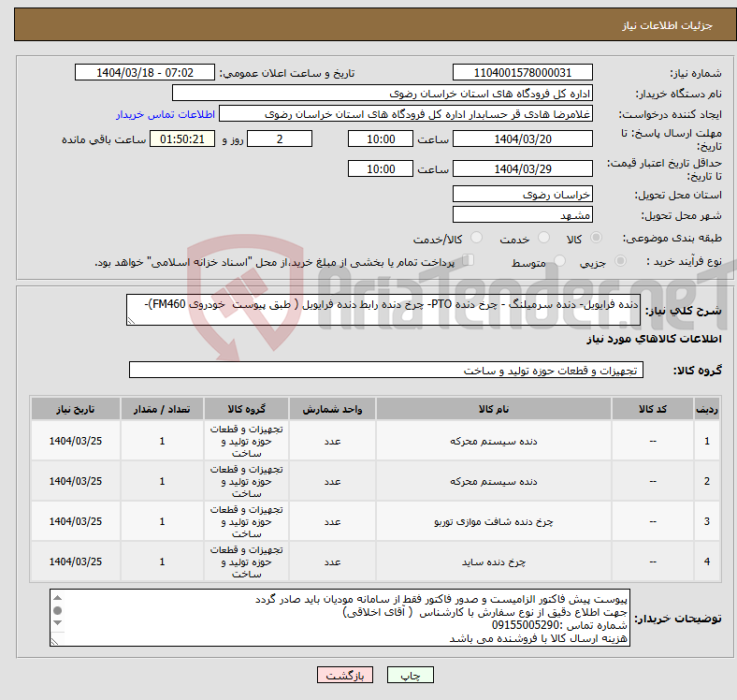This screenshot has height=700, width=737.
Task: Click the remaining days field showing 2
Action: click(280, 139)
